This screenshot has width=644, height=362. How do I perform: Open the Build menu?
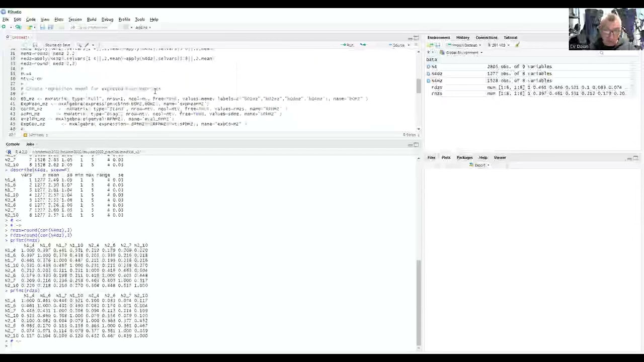tap(92, 20)
